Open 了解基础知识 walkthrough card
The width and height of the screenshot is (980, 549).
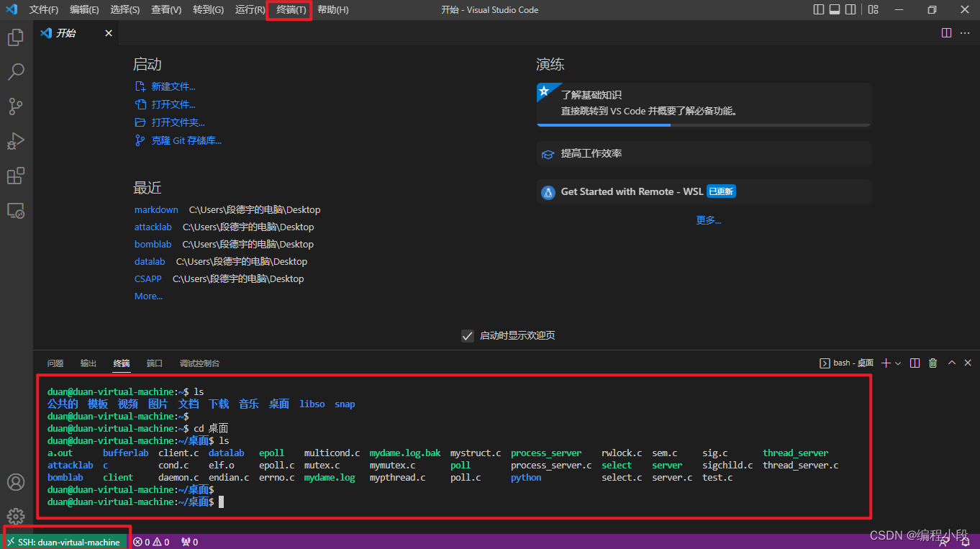pyautogui.click(x=704, y=104)
